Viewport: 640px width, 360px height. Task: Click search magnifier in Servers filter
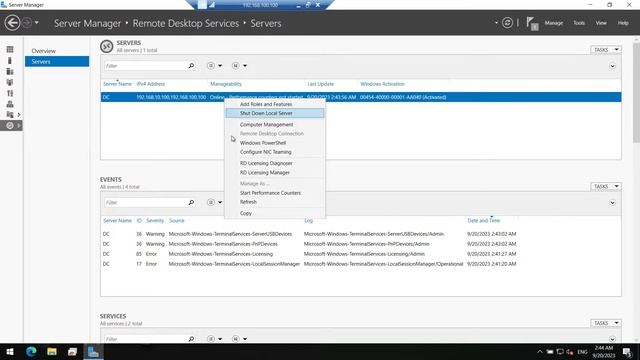(191, 66)
